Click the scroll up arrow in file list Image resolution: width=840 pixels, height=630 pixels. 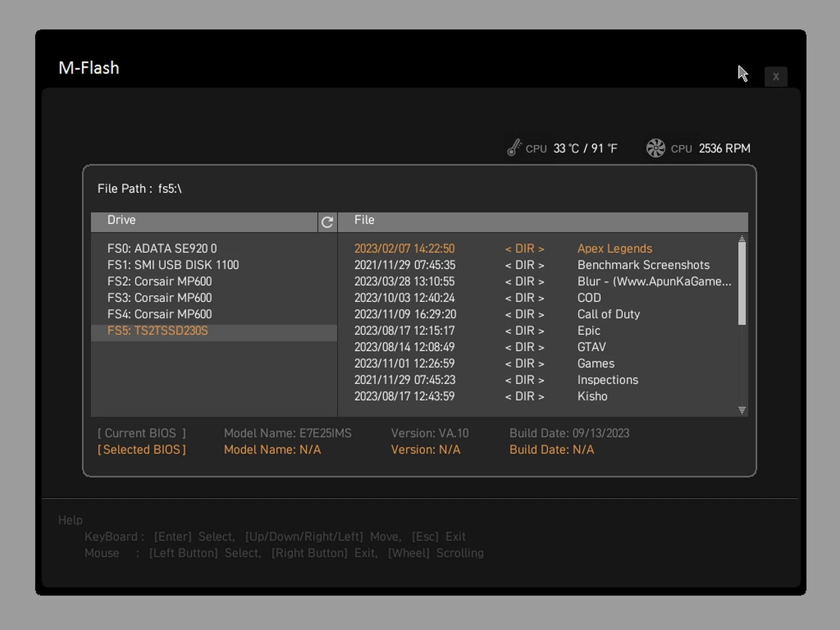click(742, 239)
